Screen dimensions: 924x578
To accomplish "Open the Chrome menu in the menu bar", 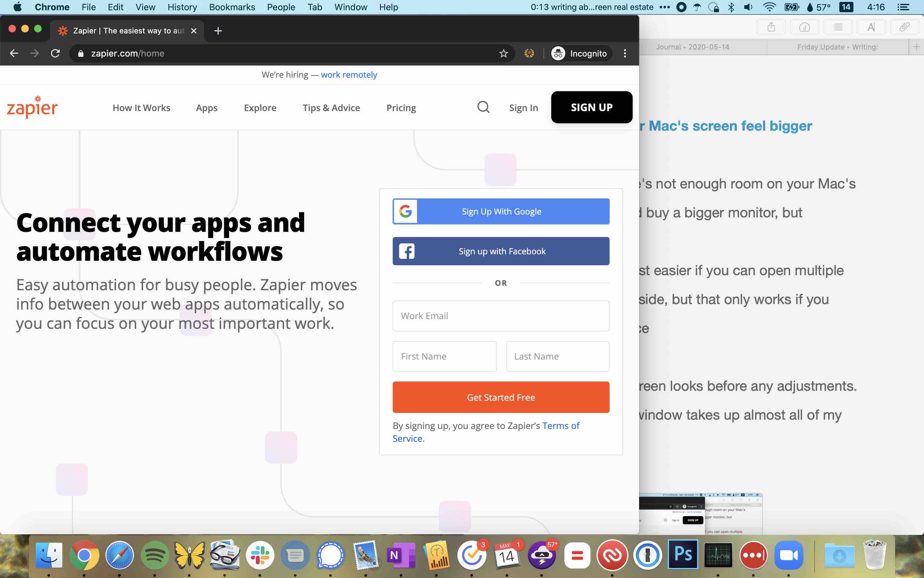I will [x=52, y=7].
